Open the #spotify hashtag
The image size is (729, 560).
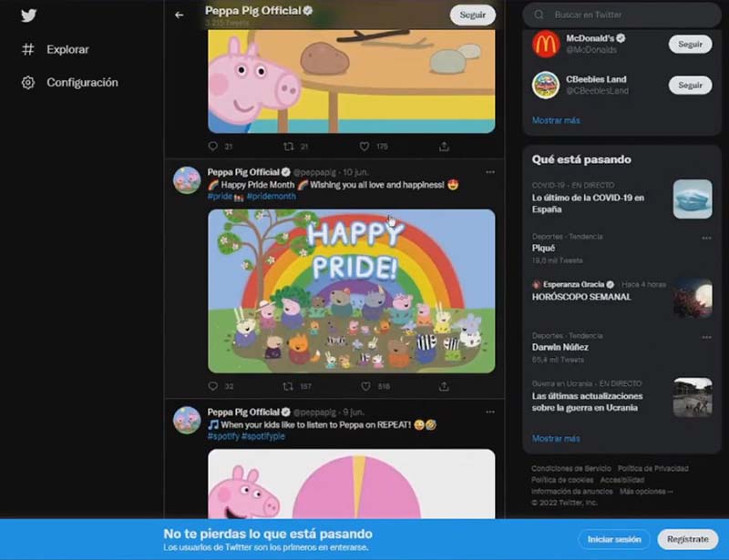(223, 436)
